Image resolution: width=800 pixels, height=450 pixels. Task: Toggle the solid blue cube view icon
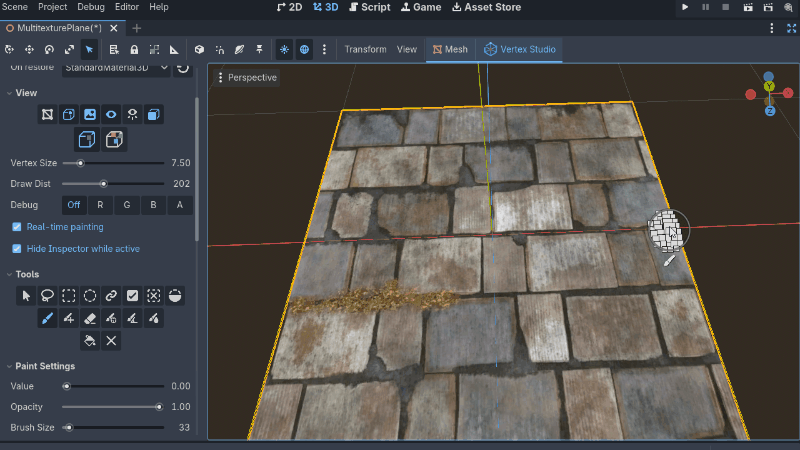click(154, 114)
